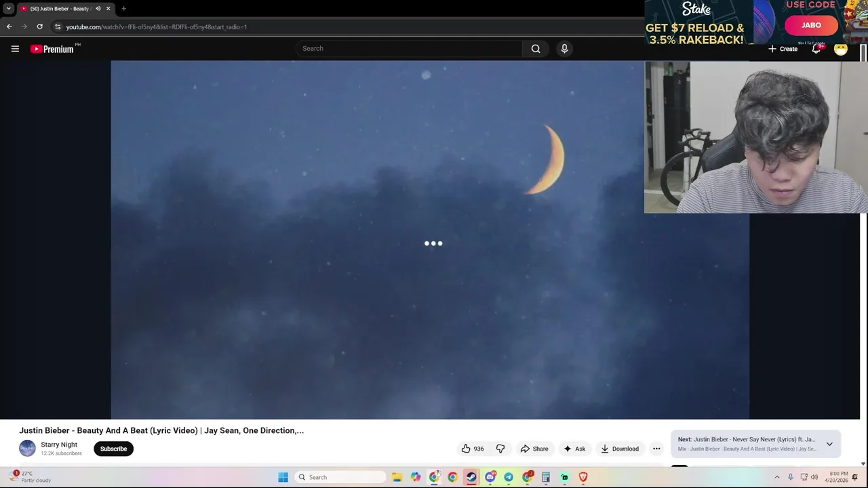This screenshot has width=868, height=488.
Task: Click the search magnifier button
Action: coord(536,49)
